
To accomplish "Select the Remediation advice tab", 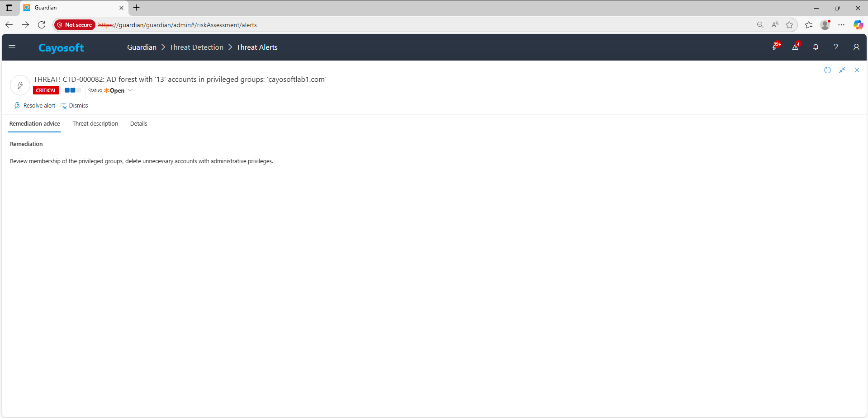I will pyautogui.click(x=35, y=124).
